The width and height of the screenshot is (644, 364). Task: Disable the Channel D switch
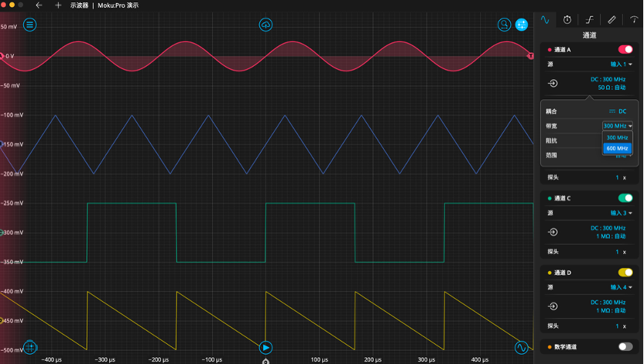point(625,273)
